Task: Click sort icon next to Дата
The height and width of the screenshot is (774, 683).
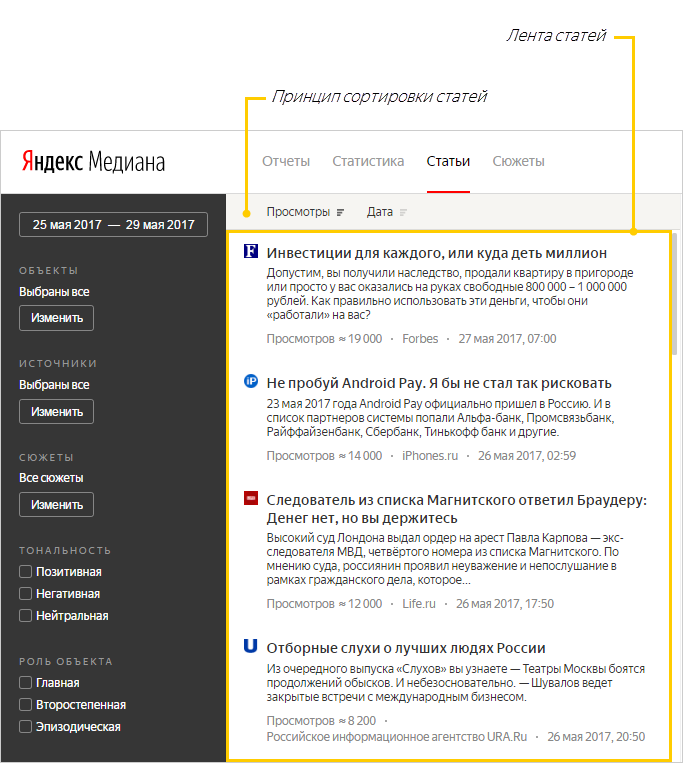Action: pos(403,212)
